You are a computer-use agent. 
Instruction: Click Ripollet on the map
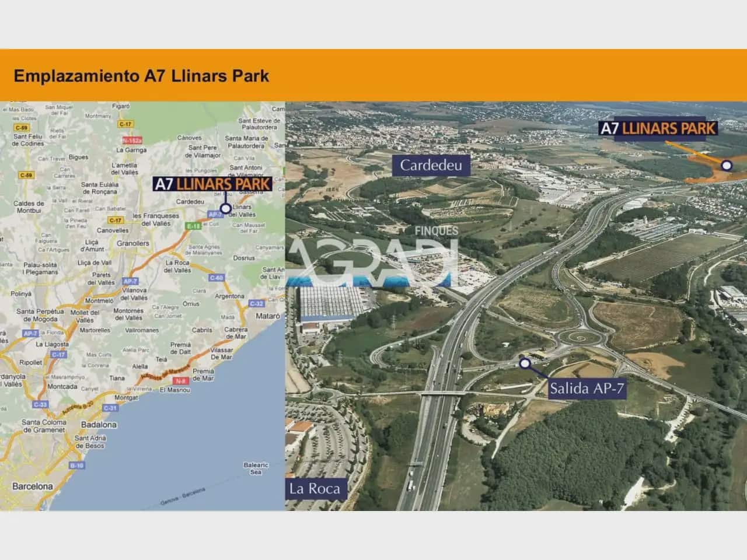30,362
